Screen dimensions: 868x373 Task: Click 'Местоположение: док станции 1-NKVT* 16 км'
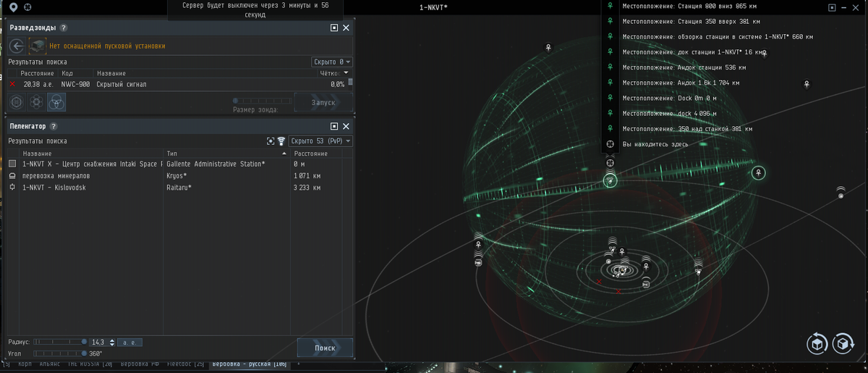694,51
